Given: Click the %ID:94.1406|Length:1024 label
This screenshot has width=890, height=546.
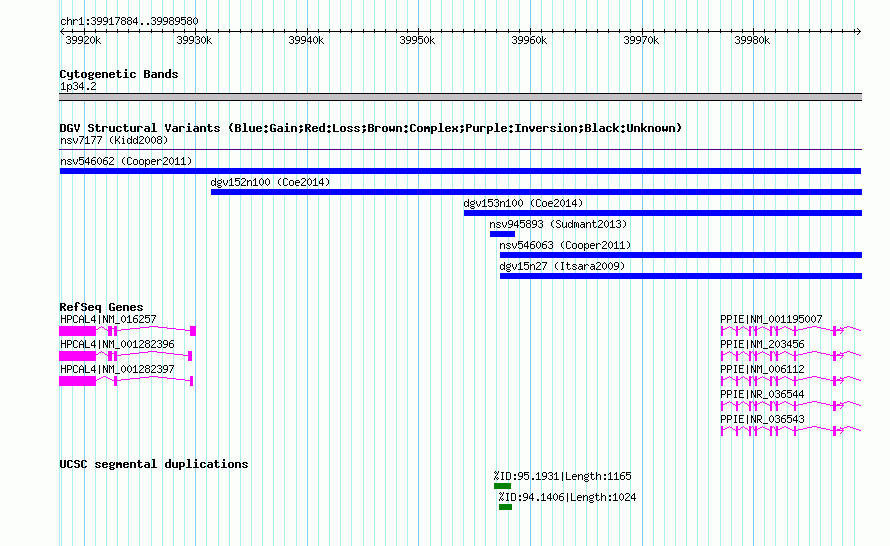Looking at the screenshot, I should click(568, 497).
